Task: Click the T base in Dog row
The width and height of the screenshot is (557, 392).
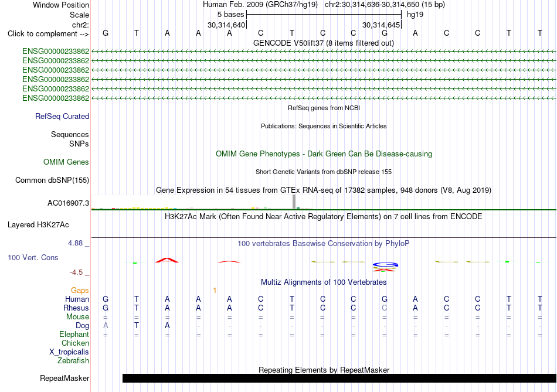Action: 137,325
